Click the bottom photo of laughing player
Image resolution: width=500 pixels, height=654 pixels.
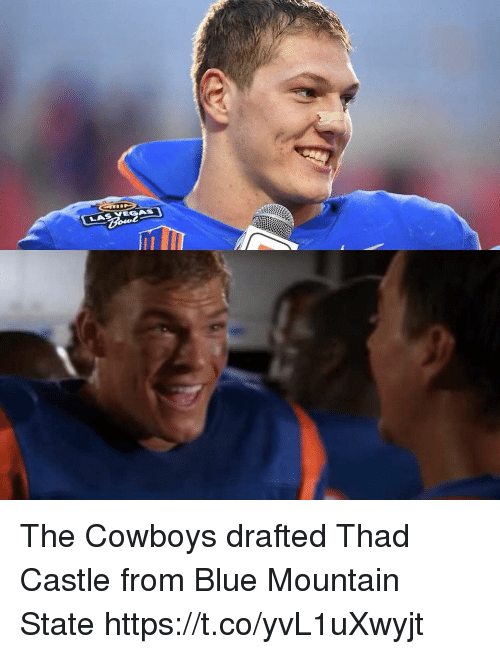point(250,375)
